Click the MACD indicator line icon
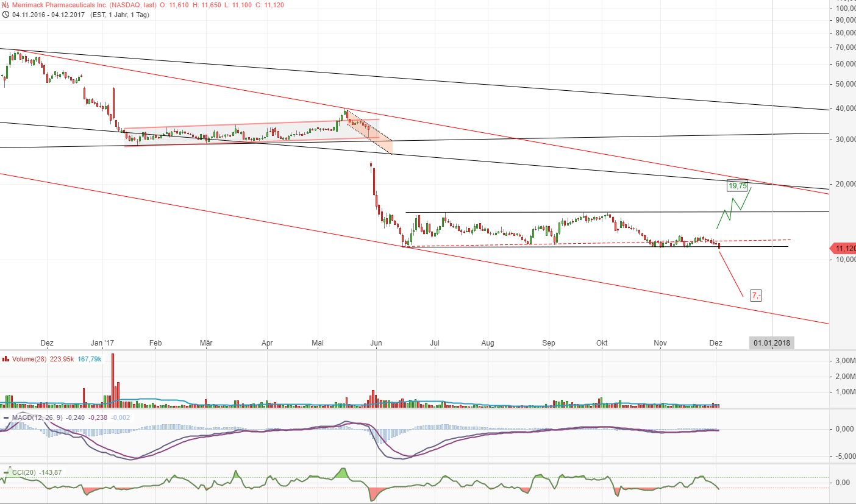The image size is (856, 504). [x=6, y=417]
